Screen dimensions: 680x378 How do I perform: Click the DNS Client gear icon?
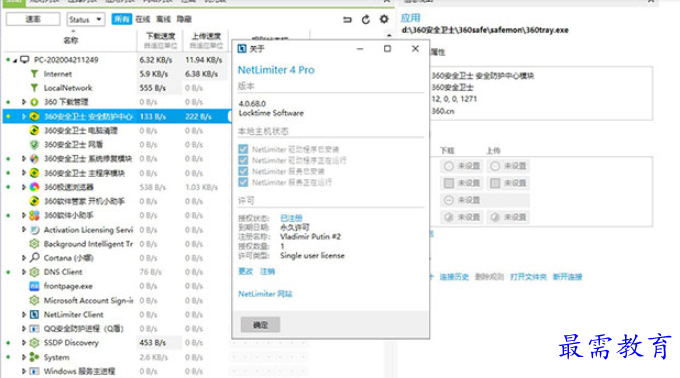tap(34, 272)
